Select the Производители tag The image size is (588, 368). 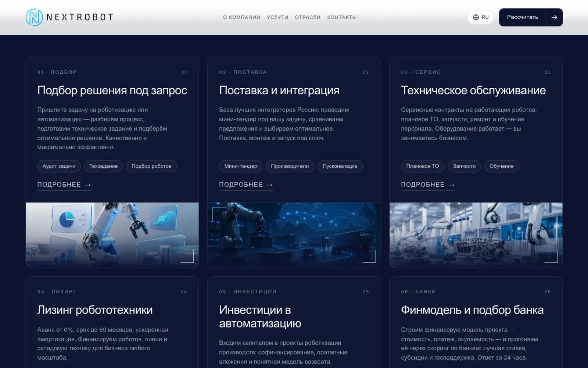290,166
